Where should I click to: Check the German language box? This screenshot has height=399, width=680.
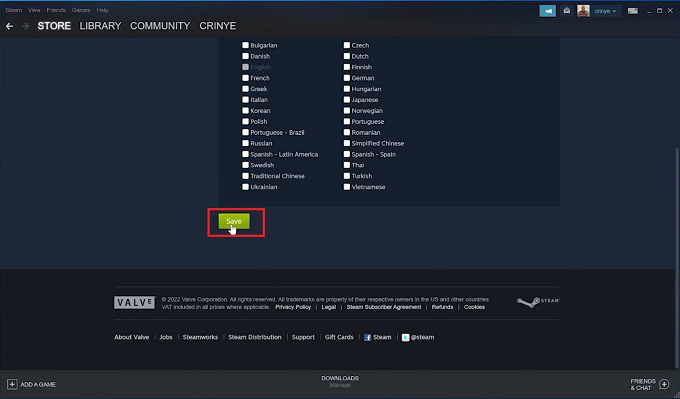[x=347, y=78]
